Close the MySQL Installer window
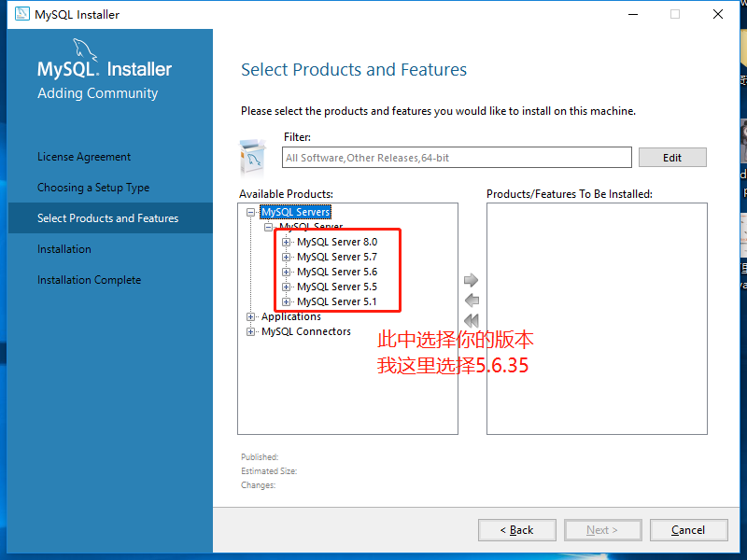The width and height of the screenshot is (747, 560). (x=718, y=14)
